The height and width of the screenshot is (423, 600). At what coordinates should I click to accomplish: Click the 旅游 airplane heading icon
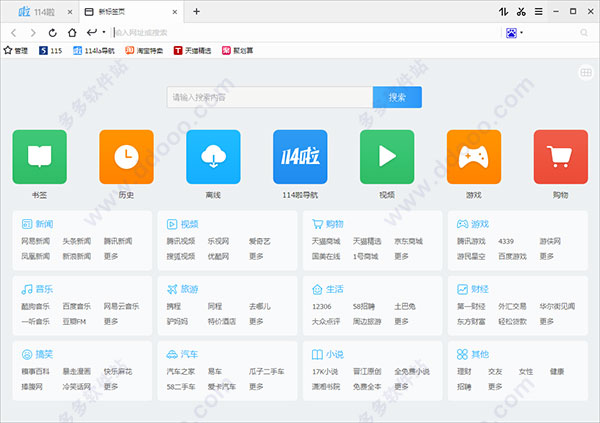click(172, 289)
